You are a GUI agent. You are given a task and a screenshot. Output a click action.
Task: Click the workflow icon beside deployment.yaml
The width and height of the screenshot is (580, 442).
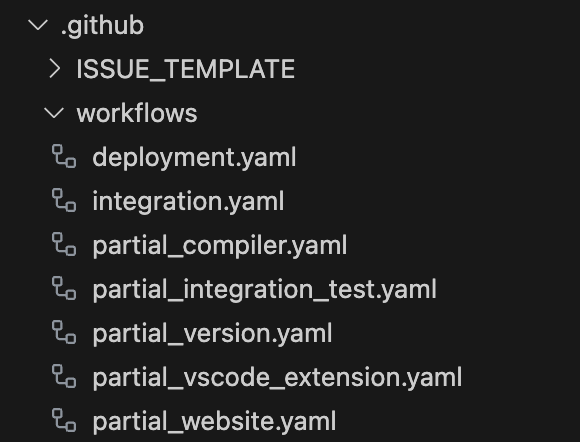coord(64,156)
